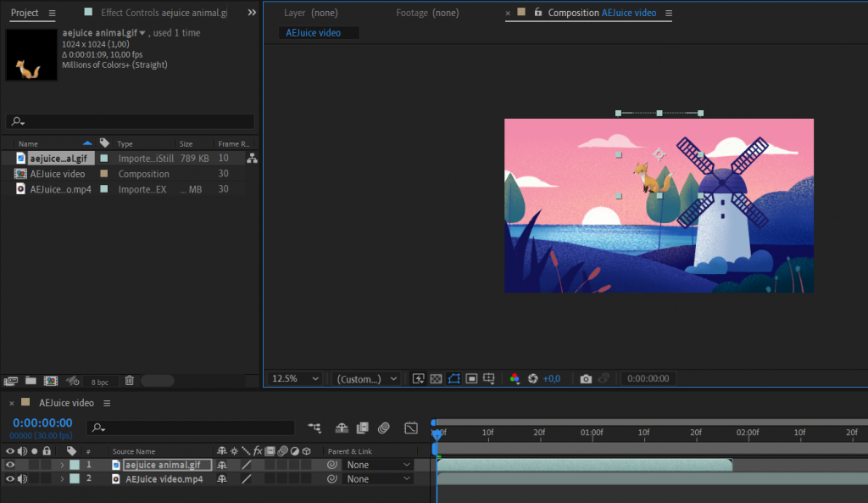
Task: Enable motion blur for the composition
Action: [x=383, y=428]
